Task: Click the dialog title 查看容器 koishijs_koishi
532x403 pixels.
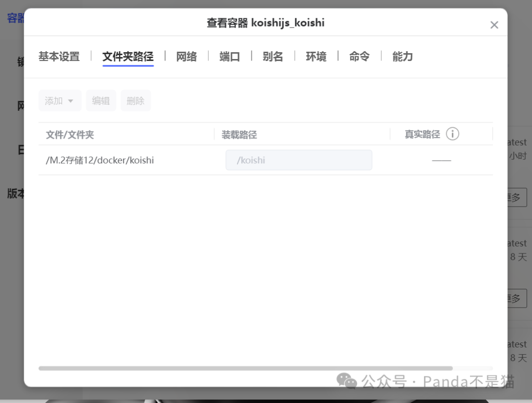Action: pos(266,23)
